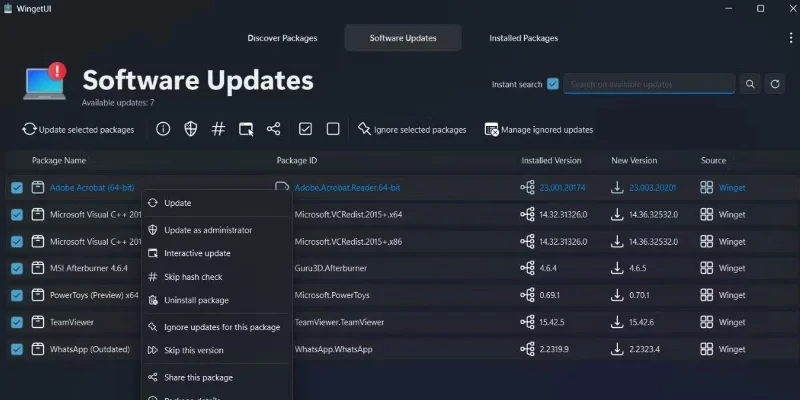Switch to the Discover Packages tab

(282, 38)
